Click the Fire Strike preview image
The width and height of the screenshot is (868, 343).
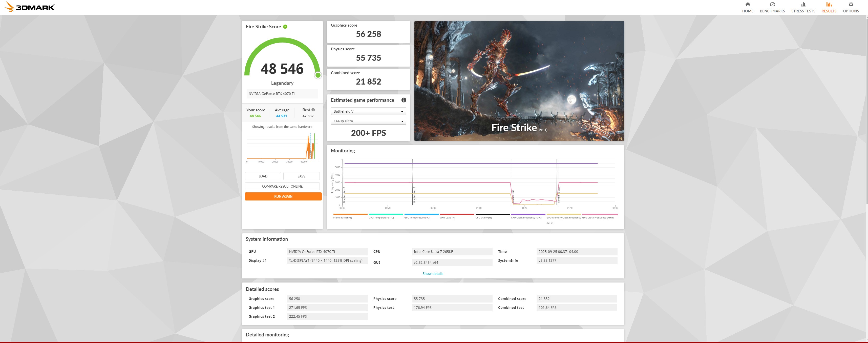pos(519,81)
